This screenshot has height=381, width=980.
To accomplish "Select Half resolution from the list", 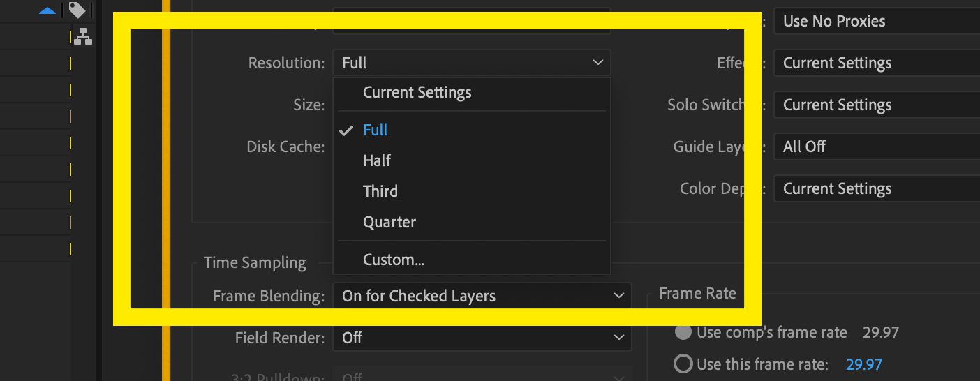I will point(377,161).
